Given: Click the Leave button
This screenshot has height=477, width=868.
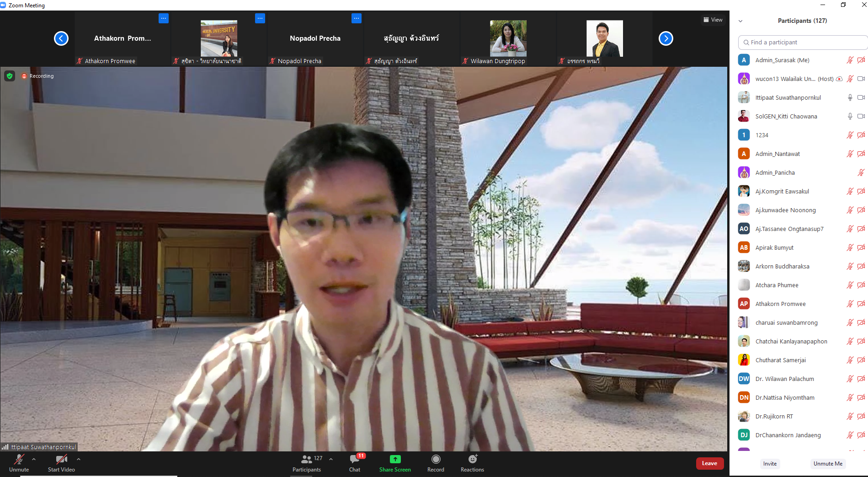Looking at the screenshot, I should pyautogui.click(x=709, y=463).
